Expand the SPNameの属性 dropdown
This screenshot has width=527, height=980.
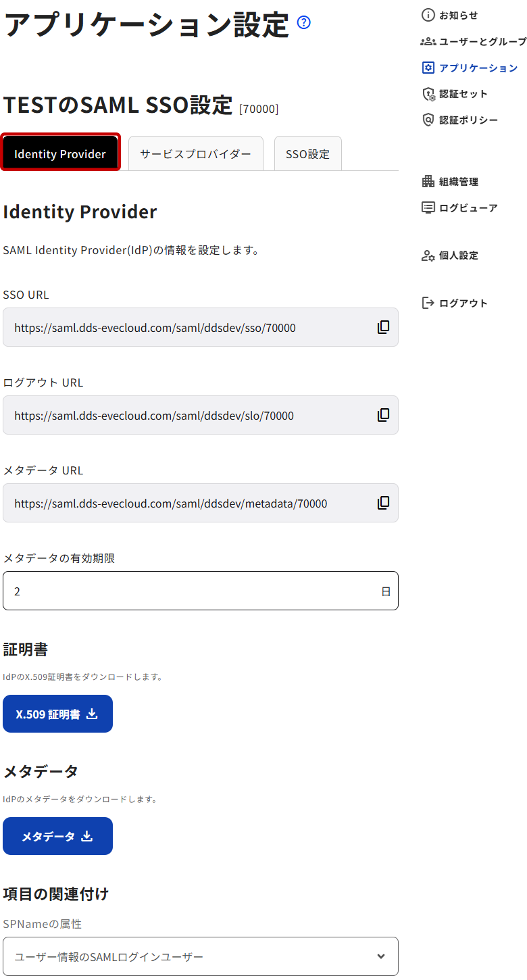click(200, 956)
